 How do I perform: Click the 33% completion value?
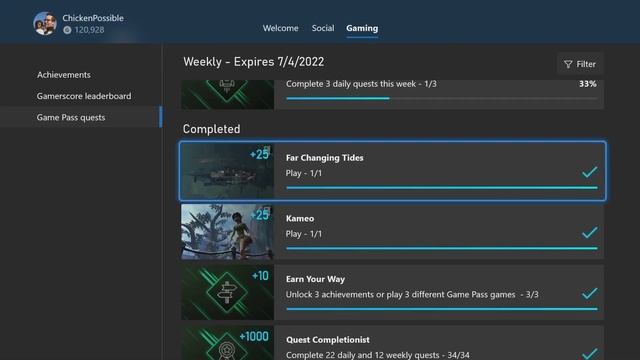click(588, 84)
